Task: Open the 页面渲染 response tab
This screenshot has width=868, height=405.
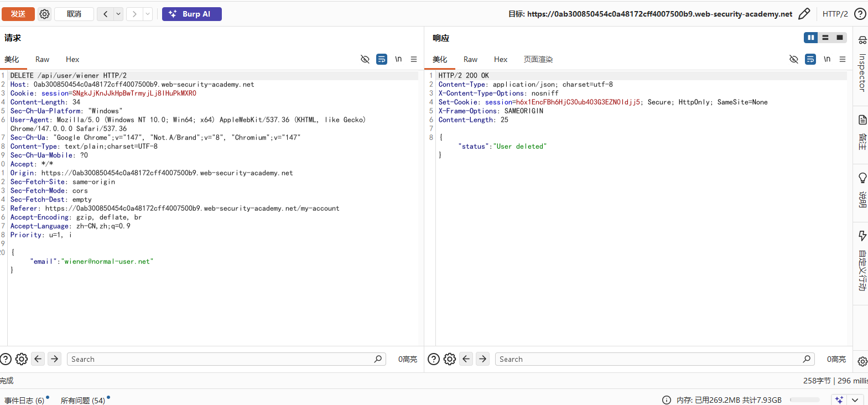Action: (538, 59)
